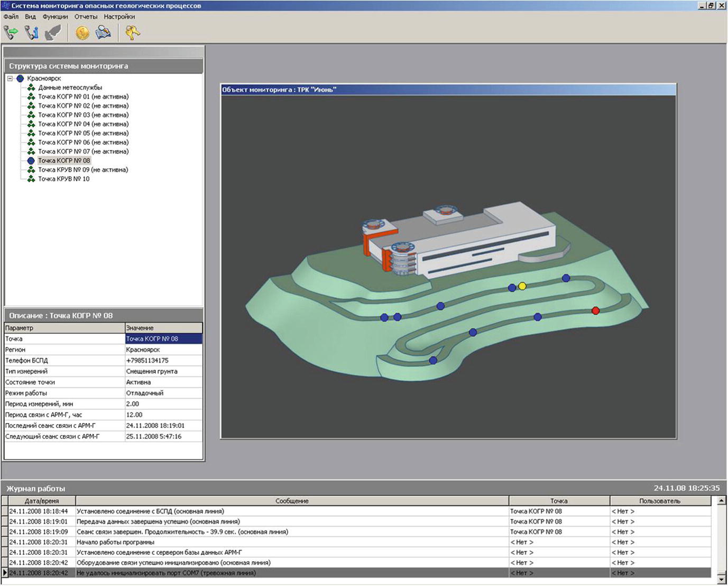Click the grayed-out satellite dish toolbar icon
The image size is (728, 586).
tap(53, 33)
